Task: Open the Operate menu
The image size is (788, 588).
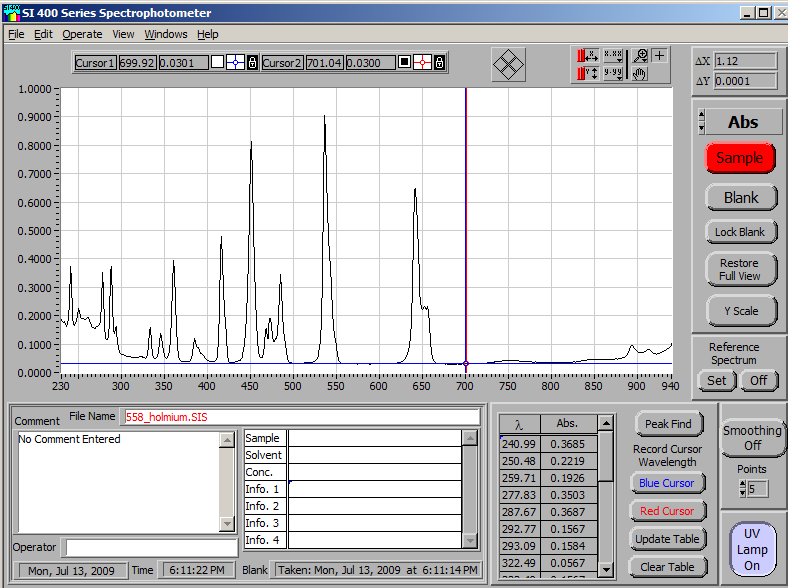Action: (82, 34)
